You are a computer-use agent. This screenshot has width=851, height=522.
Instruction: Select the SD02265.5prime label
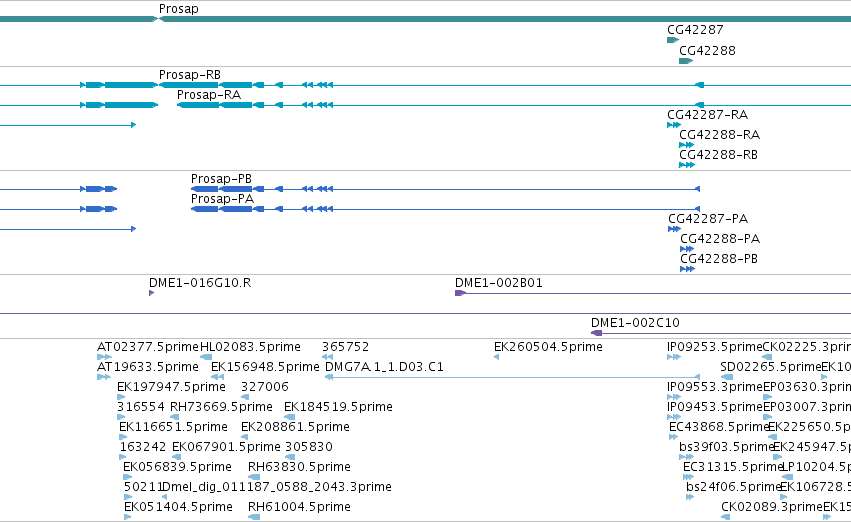771,367
